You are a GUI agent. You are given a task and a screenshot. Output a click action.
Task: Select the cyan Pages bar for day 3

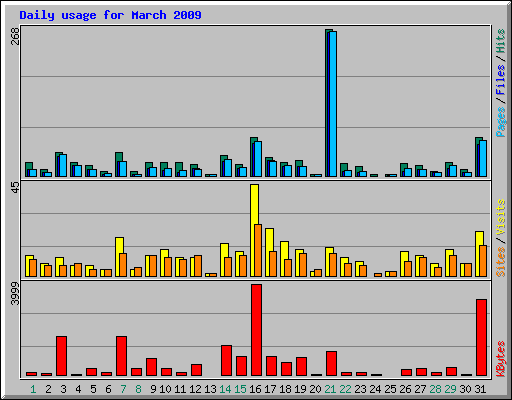point(63,166)
